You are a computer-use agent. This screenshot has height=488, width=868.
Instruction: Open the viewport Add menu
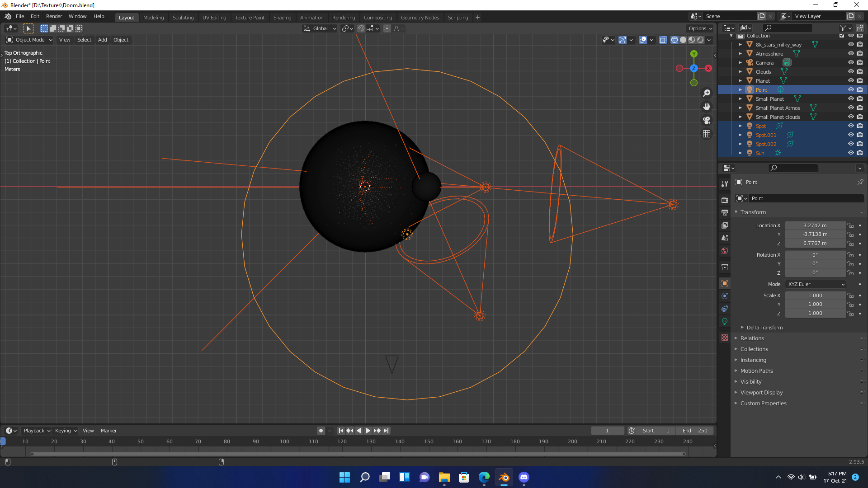pos(103,40)
